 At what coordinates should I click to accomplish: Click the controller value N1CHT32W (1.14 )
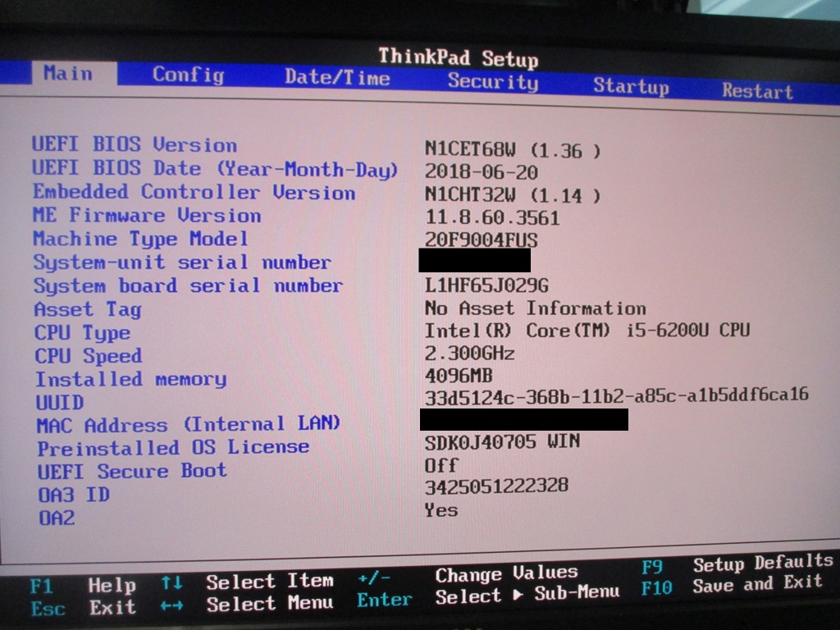513,195
